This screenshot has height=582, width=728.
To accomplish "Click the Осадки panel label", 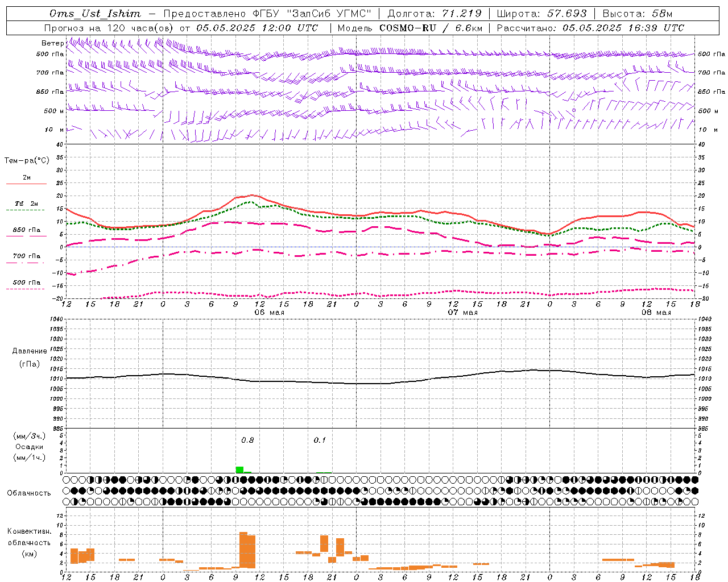I will [29, 447].
